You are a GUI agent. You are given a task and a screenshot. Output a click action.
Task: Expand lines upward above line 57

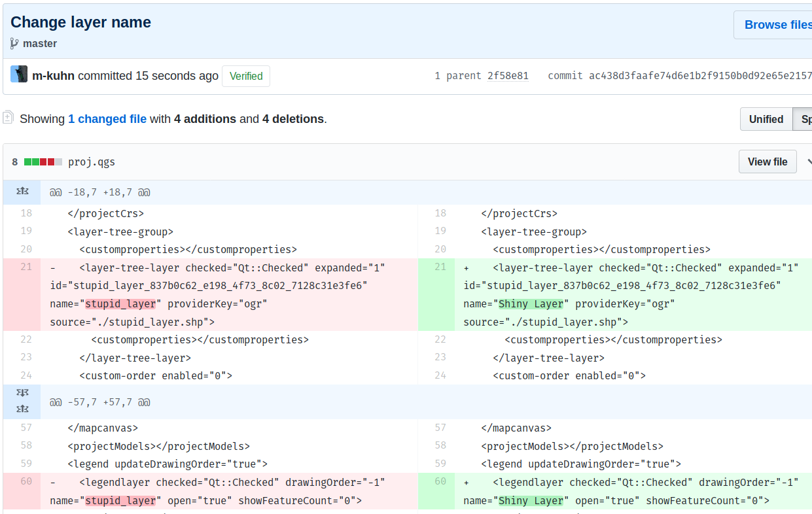point(22,409)
